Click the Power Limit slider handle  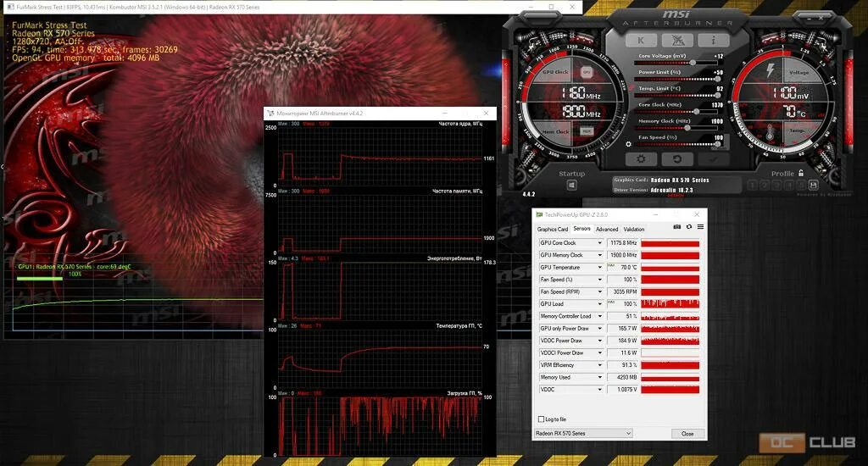tap(717, 79)
